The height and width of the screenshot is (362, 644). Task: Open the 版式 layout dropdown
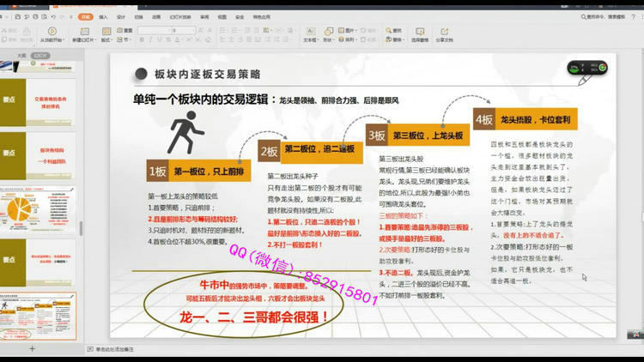pyautogui.click(x=106, y=39)
